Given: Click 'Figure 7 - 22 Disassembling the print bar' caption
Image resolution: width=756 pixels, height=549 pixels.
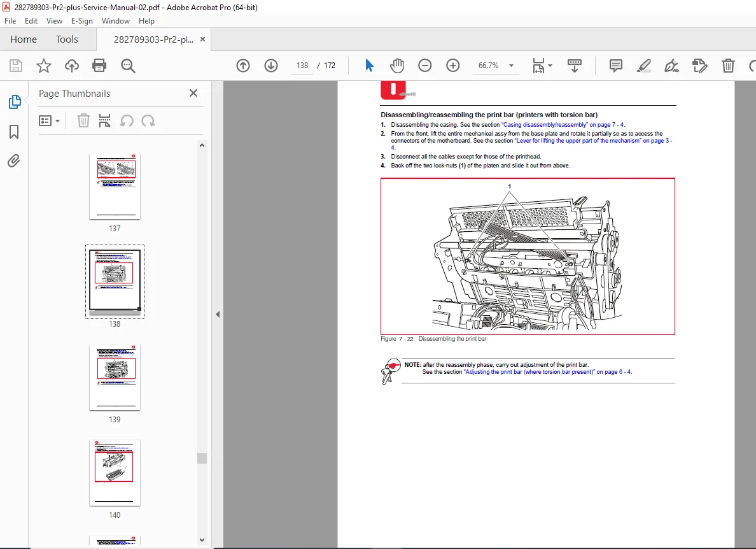Looking at the screenshot, I should point(433,339).
